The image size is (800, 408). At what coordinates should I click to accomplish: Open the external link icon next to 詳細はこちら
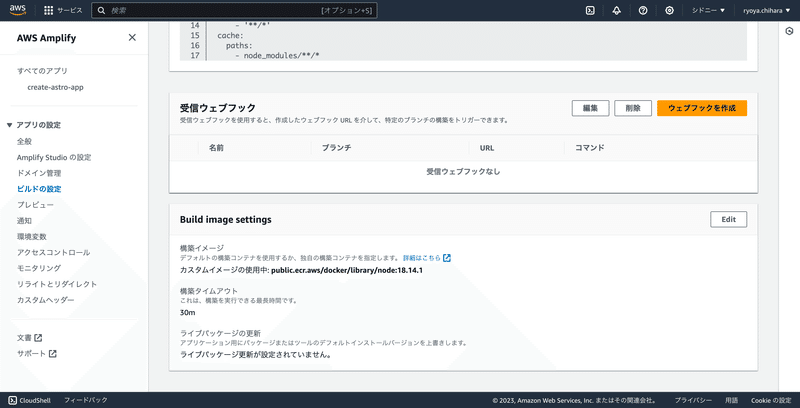447,258
